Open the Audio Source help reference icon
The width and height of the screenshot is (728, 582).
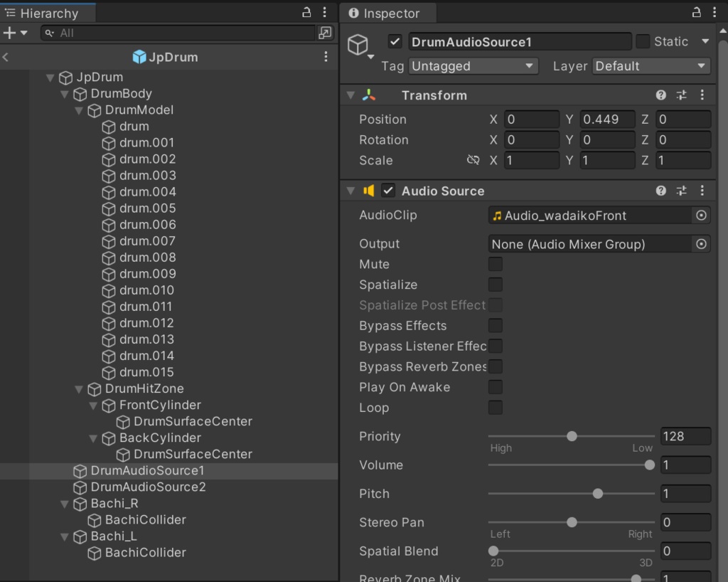tap(661, 191)
